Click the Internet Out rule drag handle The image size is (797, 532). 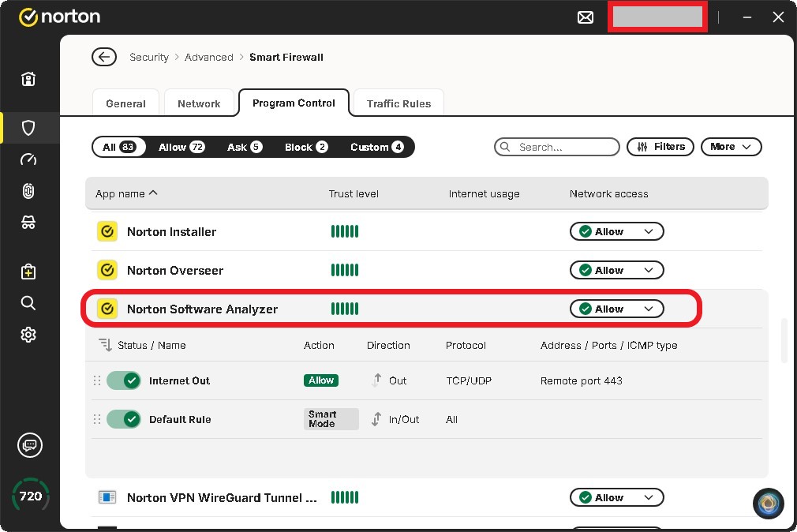97,380
